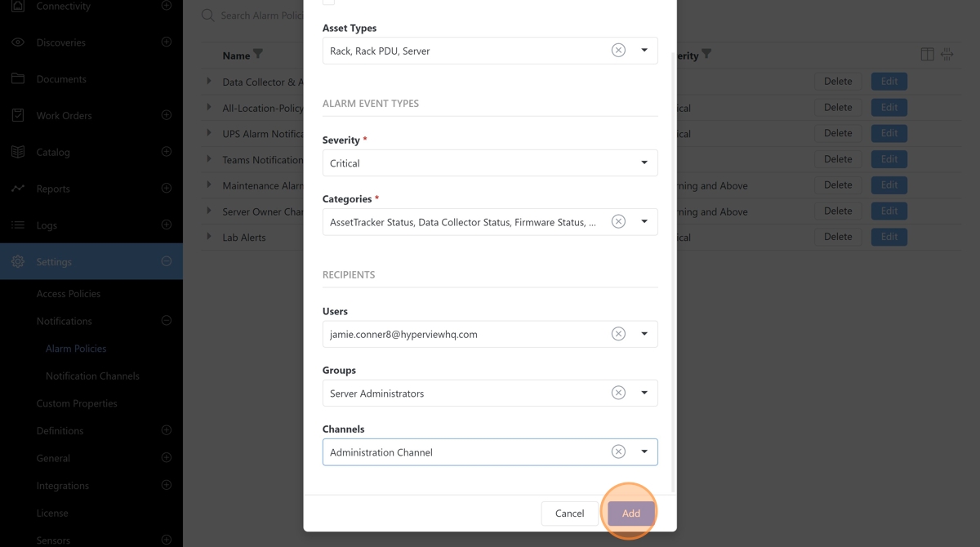Image resolution: width=980 pixels, height=547 pixels.
Task: Open Notification Channels in the sidebar
Action: click(92, 376)
